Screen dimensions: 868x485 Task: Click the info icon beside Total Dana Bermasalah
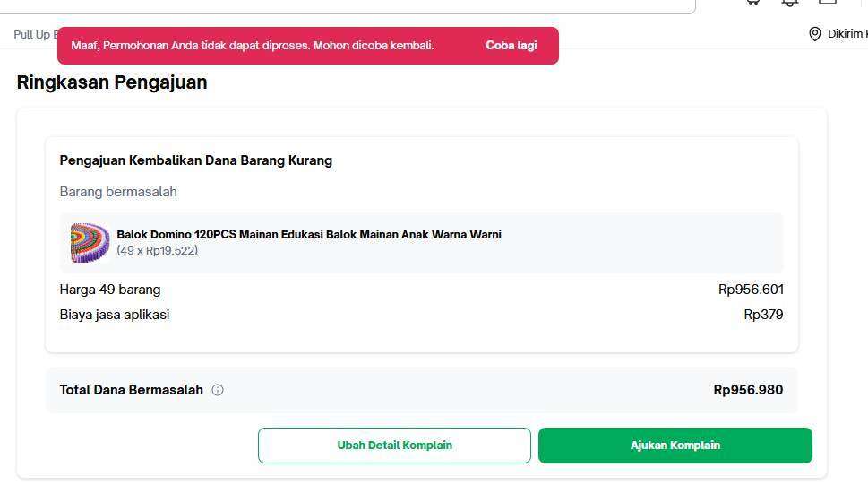click(x=218, y=390)
